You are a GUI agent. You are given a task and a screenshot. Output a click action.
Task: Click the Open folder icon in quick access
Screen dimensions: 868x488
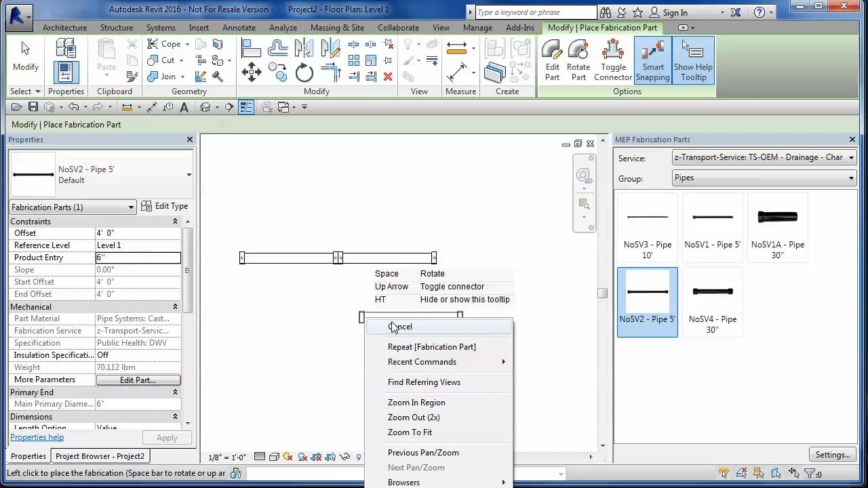17,107
